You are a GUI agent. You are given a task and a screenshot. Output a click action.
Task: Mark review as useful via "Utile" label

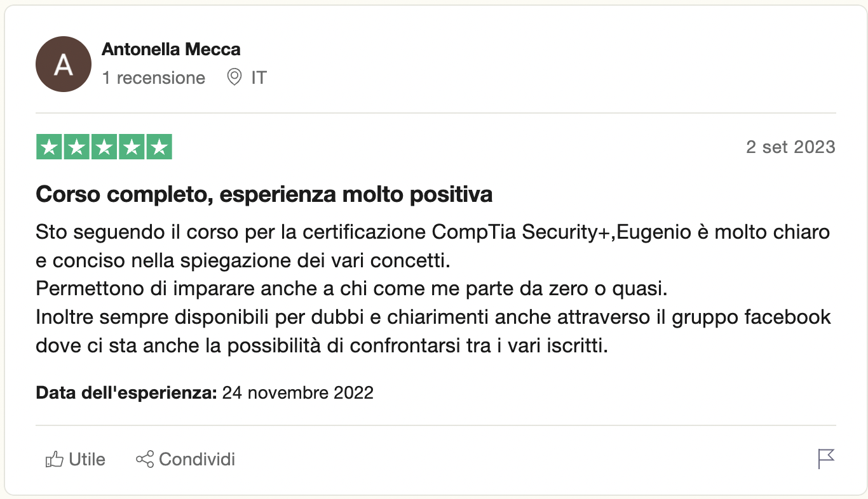87,459
